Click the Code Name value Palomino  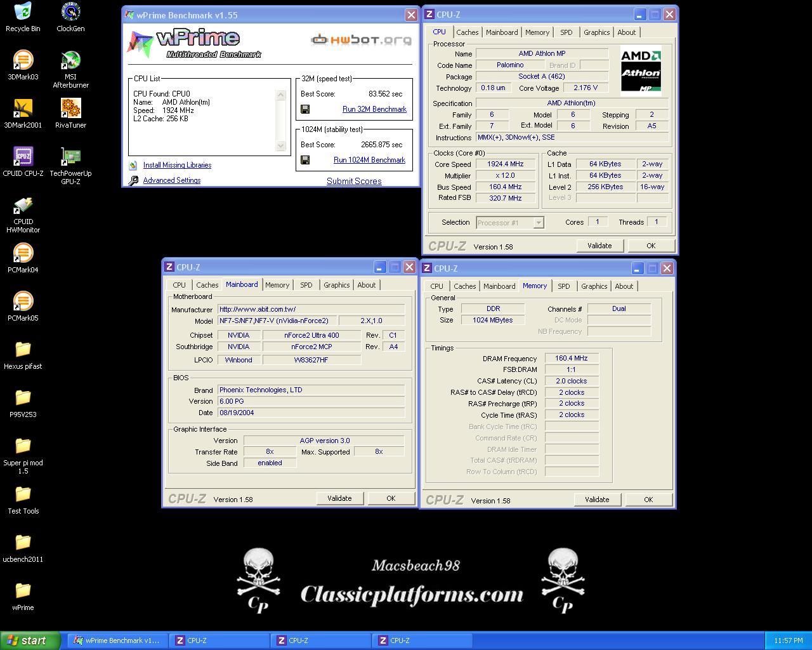click(x=510, y=65)
